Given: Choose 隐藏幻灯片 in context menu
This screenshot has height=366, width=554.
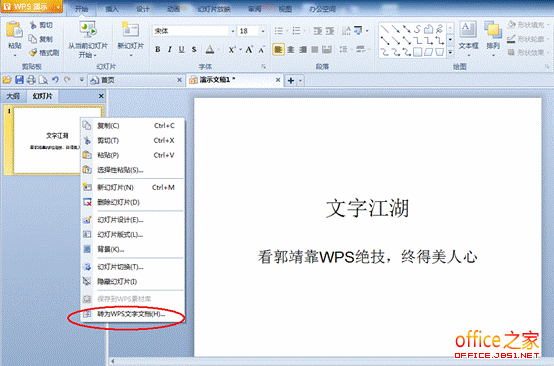Looking at the screenshot, I should click(x=132, y=282).
